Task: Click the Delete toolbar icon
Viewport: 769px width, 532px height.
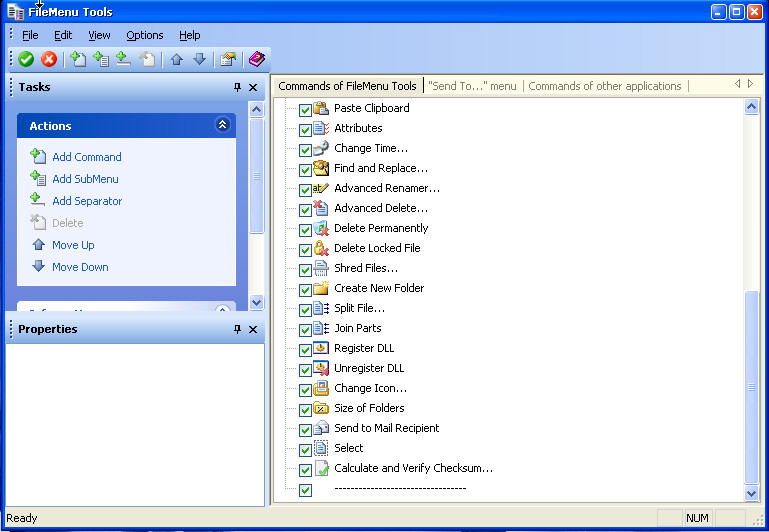Action: (147, 59)
